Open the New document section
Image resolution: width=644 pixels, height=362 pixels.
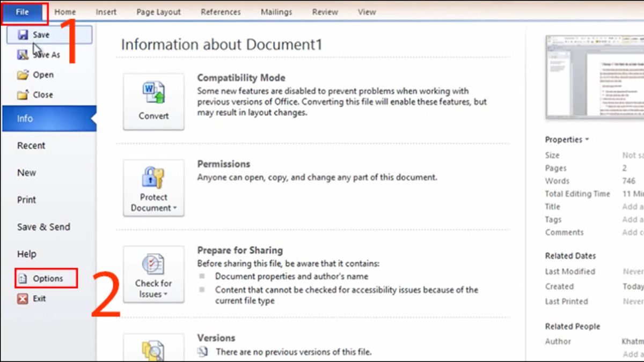[x=26, y=173]
